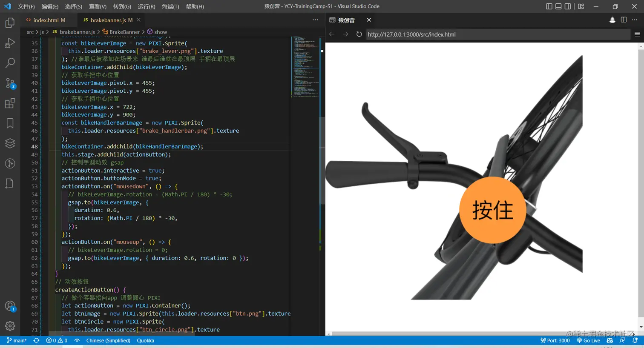Click the orange 按住 button in preview
The image size is (644, 348).
click(x=492, y=210)
